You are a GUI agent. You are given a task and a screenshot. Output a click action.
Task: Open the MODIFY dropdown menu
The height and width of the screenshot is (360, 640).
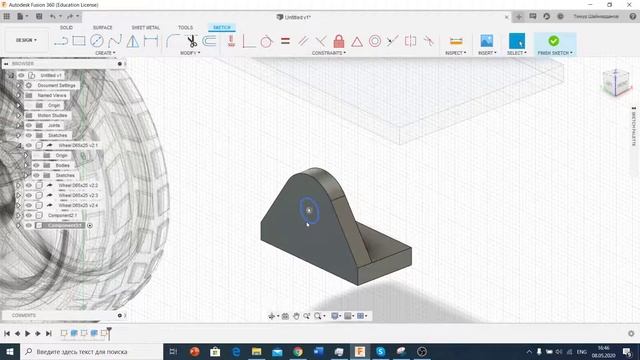(x=190, y=53)
